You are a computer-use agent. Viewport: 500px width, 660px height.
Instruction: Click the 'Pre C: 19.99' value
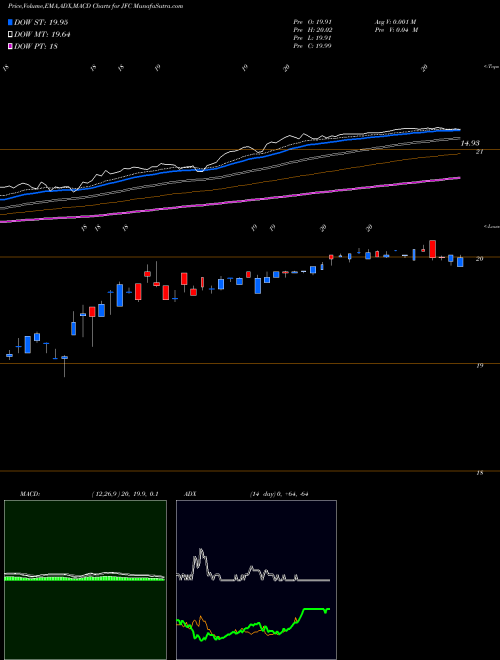313,46
